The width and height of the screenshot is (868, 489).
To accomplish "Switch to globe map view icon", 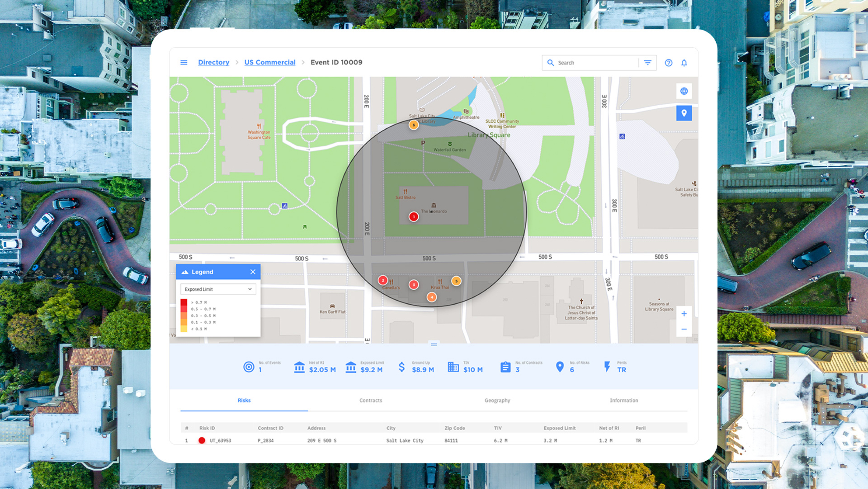I will coord(684,91).
